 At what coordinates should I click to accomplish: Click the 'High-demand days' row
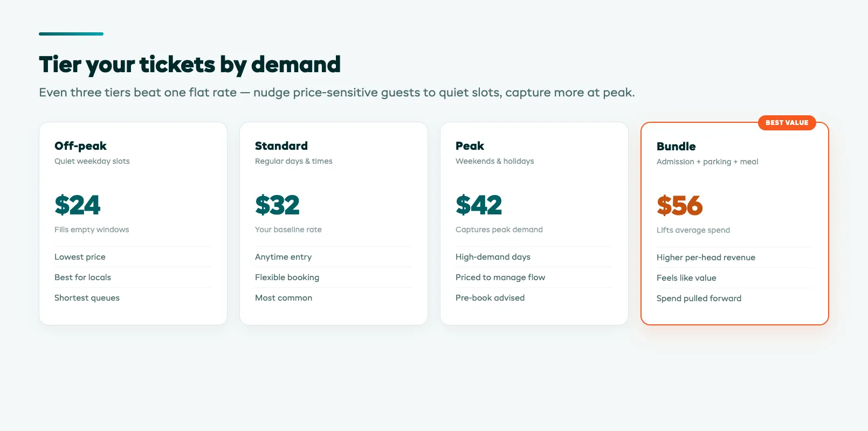534,257
